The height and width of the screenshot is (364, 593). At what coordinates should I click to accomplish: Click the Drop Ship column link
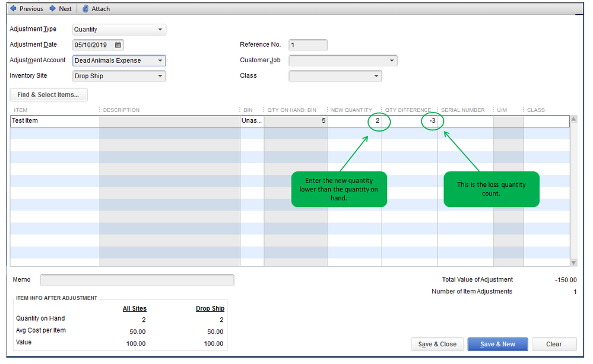(210, 308)
